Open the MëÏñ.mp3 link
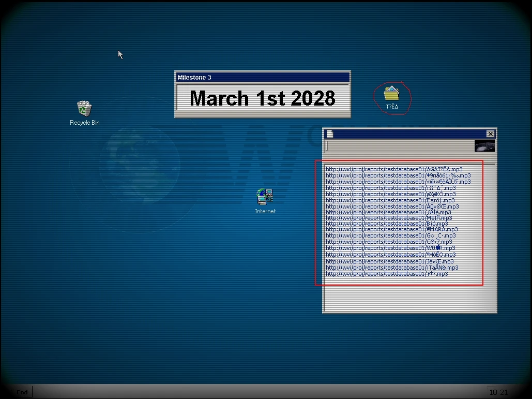The width and height of the screenshot is (532, 399). tap(389, 218)
